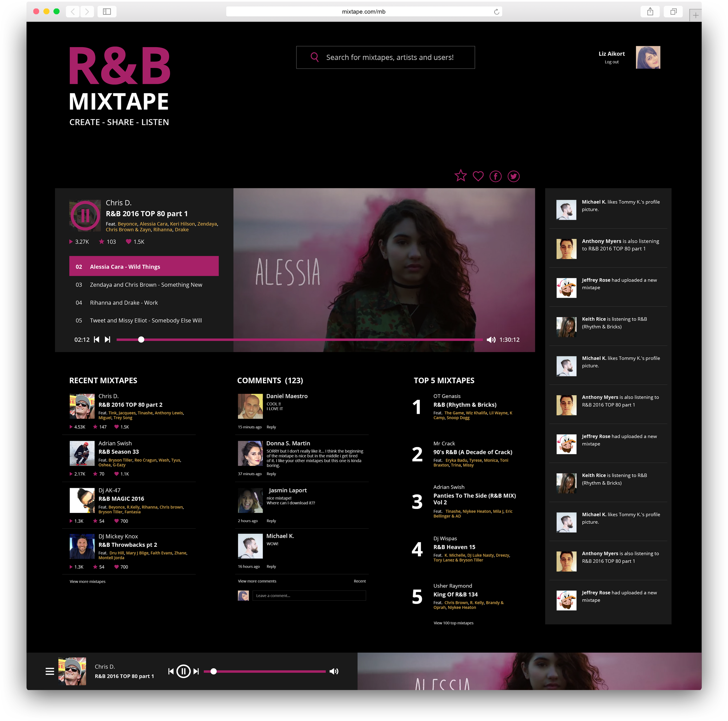Log out of Liz Aikort's account
728x721 pixels.
[x=611, y=62]
